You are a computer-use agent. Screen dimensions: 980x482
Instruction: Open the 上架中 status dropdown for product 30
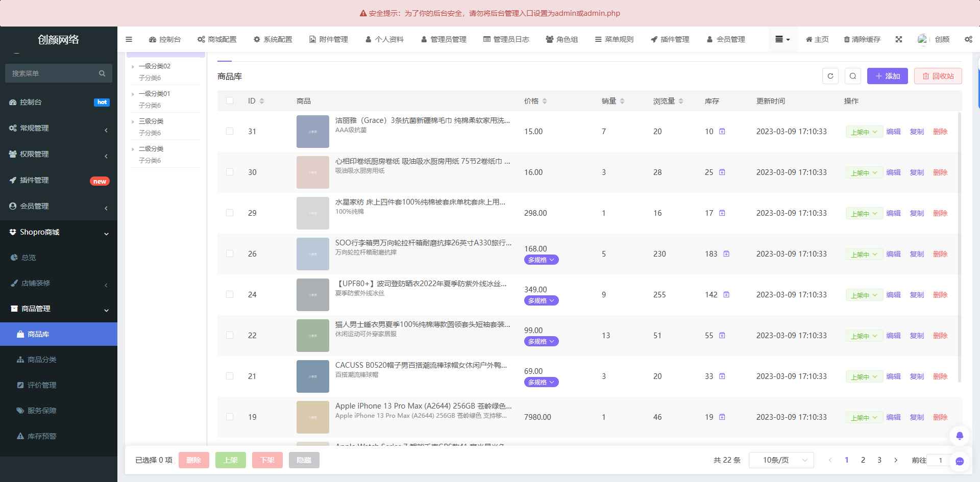[x=864, y=172]
